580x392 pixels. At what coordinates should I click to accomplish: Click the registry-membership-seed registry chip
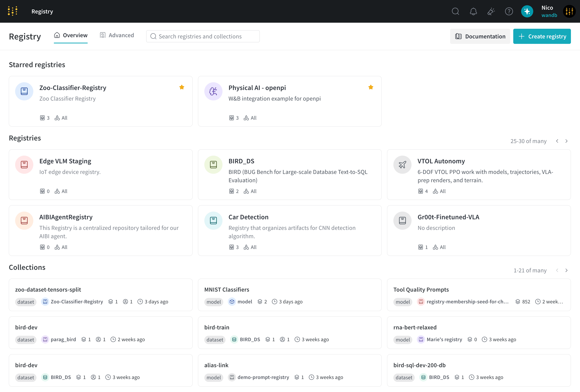(x=463, y=302)
